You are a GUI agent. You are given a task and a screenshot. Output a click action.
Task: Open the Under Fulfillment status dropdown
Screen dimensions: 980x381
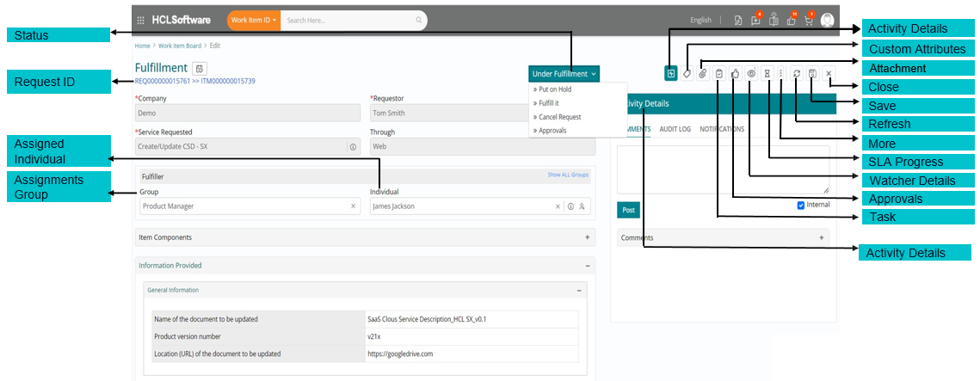click(564, 74)
